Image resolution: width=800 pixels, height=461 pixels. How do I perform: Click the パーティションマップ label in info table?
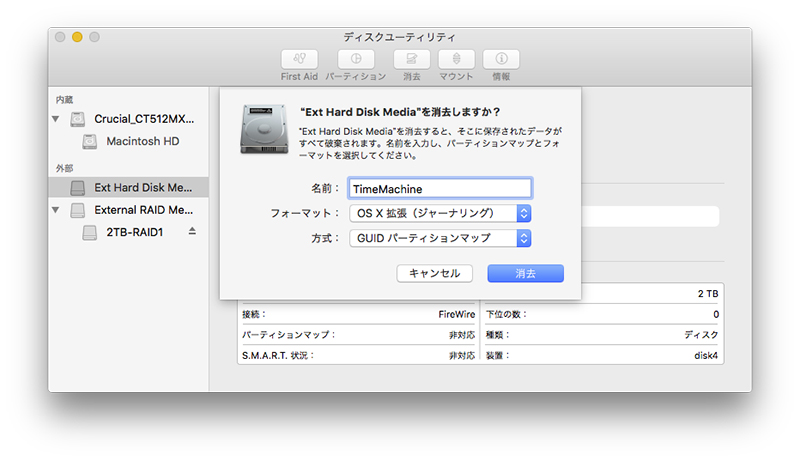pos(289,335)
